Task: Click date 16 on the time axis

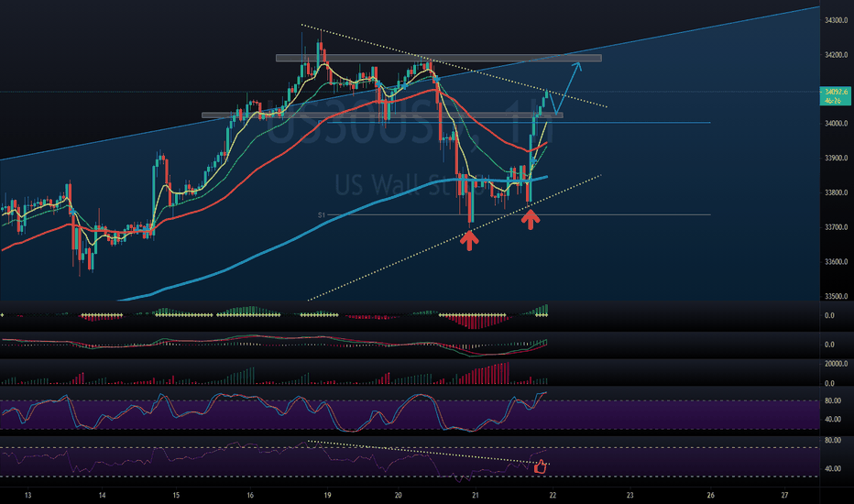Action: 250,495
